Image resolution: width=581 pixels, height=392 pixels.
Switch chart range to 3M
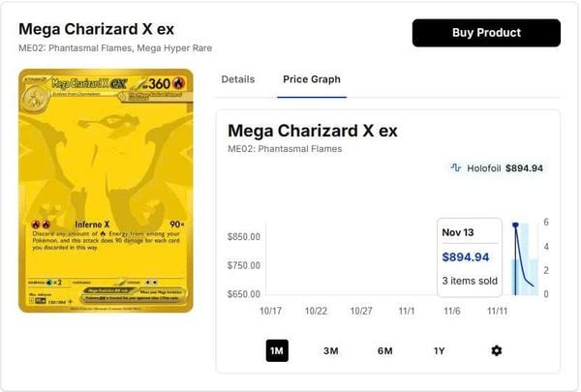(331, 350)
